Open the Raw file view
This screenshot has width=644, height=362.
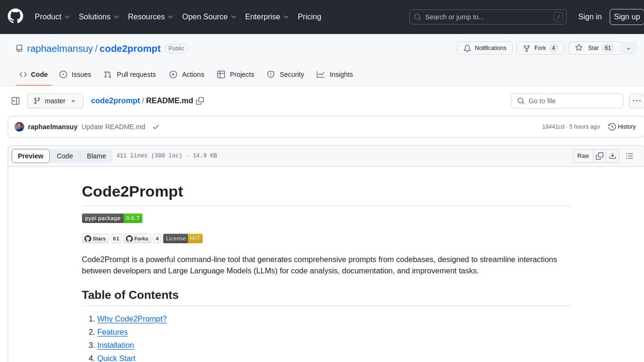(583, 156)
